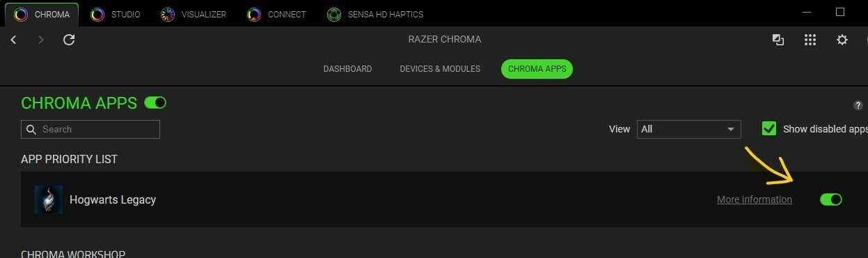Click the window switch icon beside grid
The image size is (868, 258).
point(778,40)
